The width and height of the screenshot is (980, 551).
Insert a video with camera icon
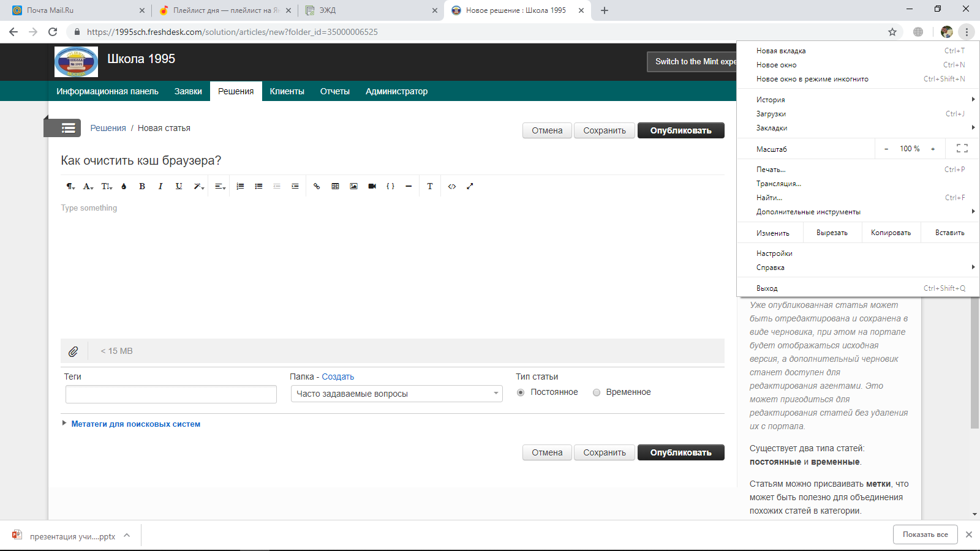click(372, 186)
